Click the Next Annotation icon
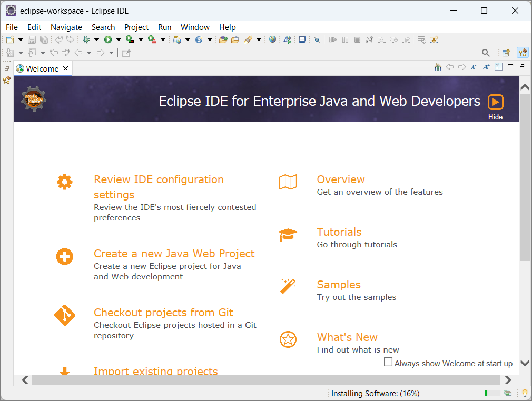The height and width of the screenshot is (401, 532). tap(10, 53)
